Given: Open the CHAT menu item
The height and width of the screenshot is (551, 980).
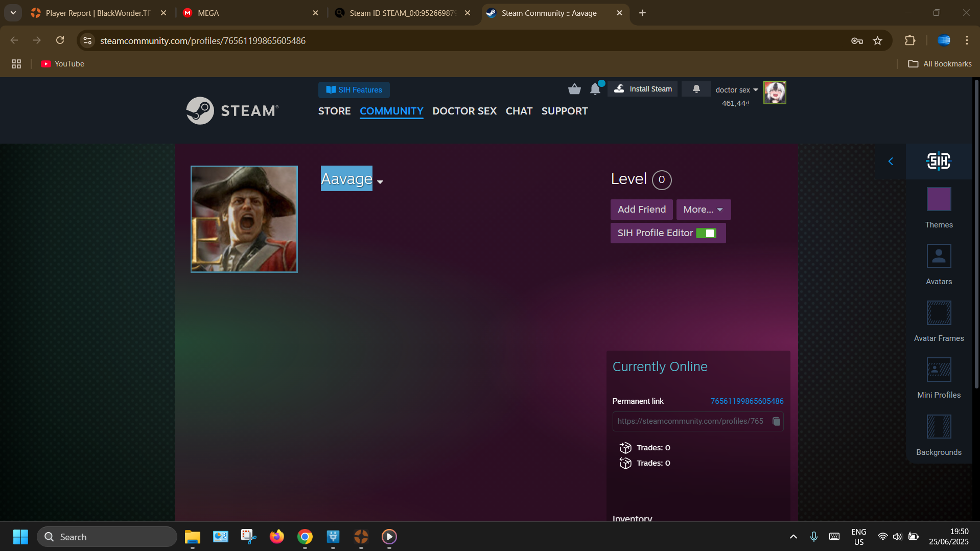Looking at the screenshot, I should tap(519, 111).
